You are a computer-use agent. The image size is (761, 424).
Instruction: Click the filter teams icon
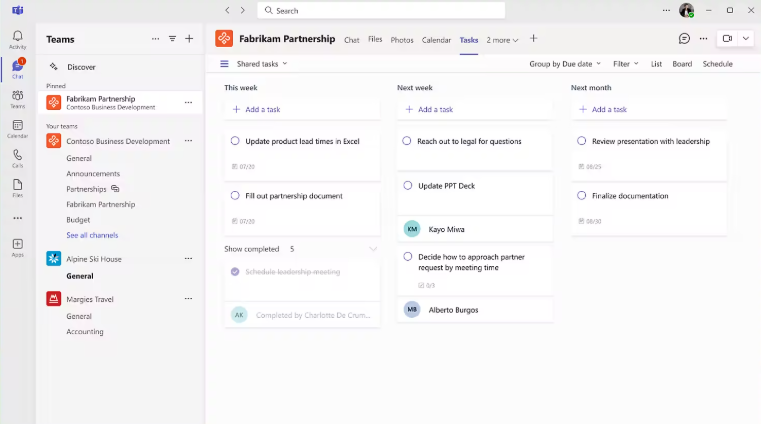click(x=172, y=39)
